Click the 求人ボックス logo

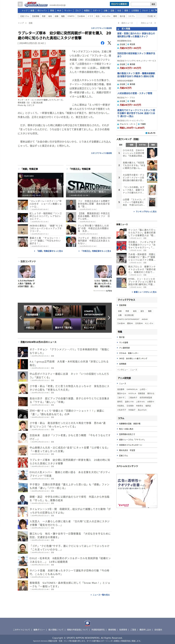150,133
